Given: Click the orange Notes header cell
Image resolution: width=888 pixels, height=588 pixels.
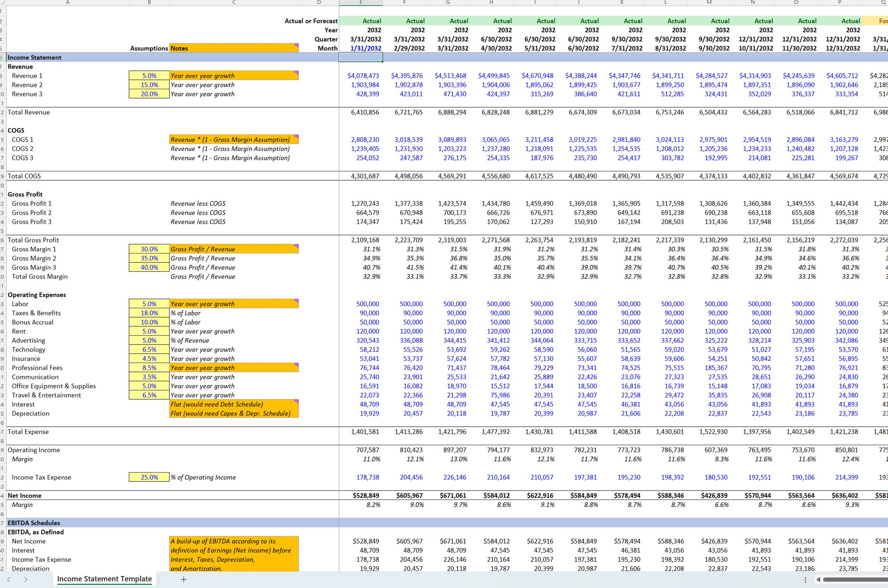Looking at the screenshot, I should 234,48.
